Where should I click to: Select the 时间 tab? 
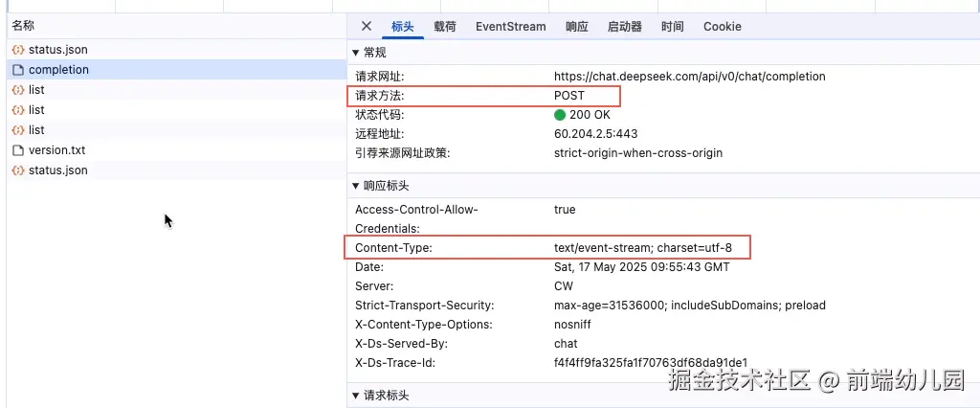coord(672,27)
